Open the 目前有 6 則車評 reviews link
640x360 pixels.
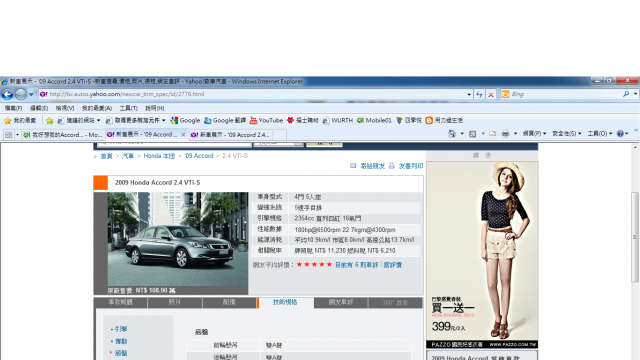357,265
